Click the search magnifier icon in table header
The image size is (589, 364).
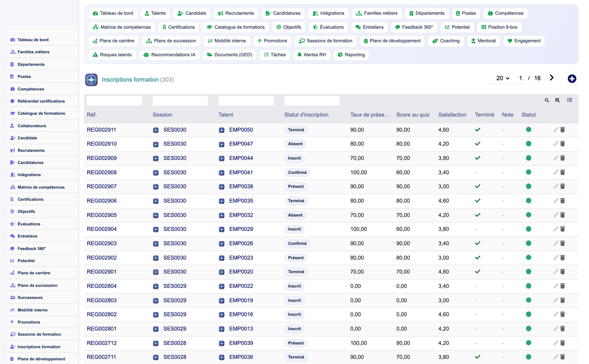pos(547,100)
